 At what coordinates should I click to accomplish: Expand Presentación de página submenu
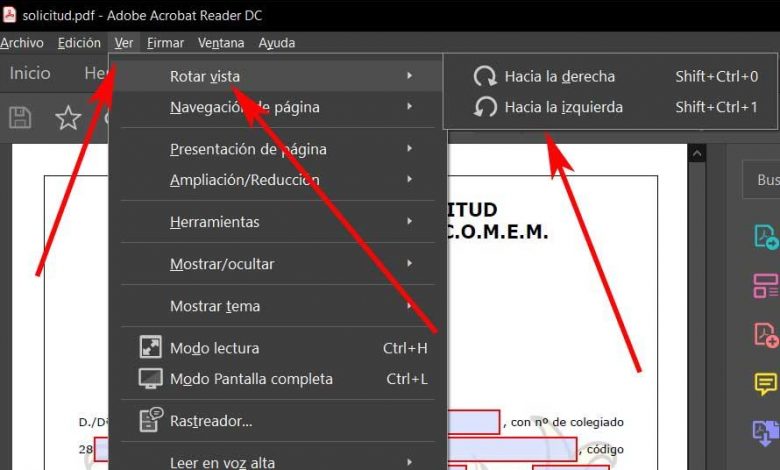tap(278, 149)
